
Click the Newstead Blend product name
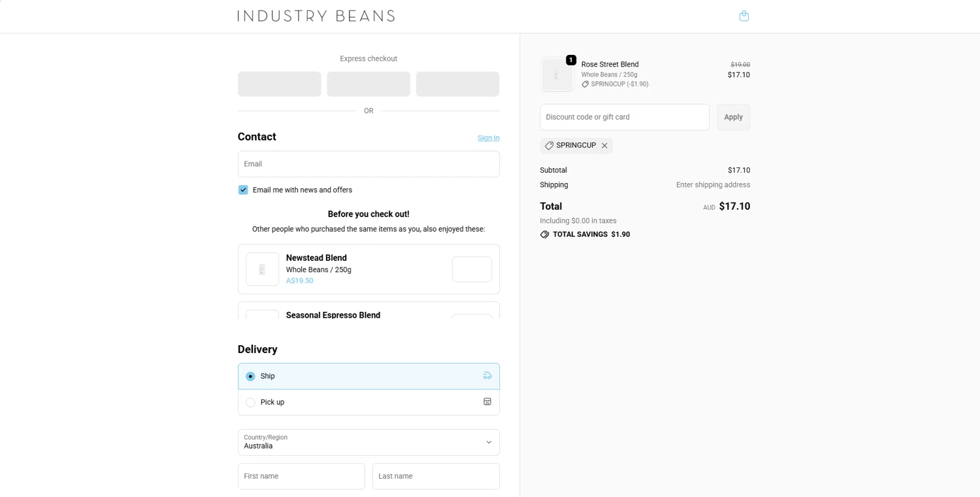316,258
